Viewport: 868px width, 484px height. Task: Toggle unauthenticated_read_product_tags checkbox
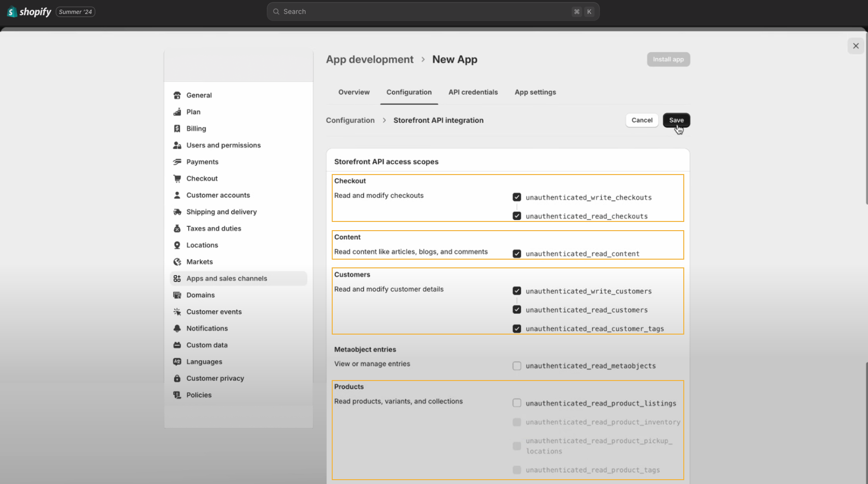[x=517, y=470]
